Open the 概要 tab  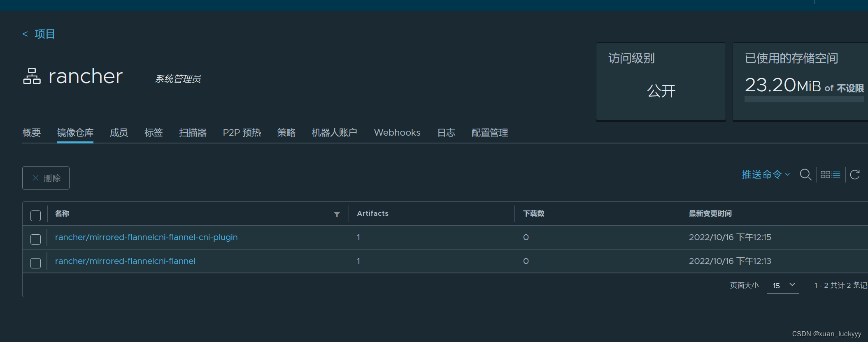32,133
